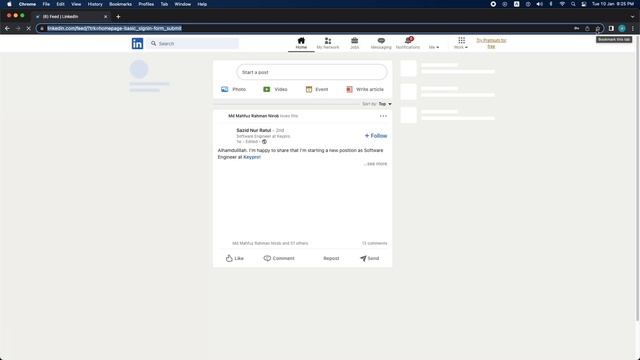Screen dimensions: 640x360
Task: Select the URL in the address bar
Action: [114, 28]
